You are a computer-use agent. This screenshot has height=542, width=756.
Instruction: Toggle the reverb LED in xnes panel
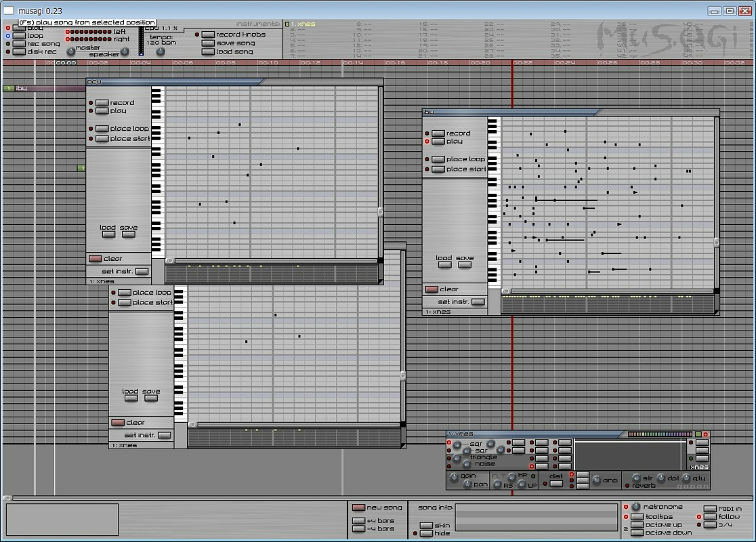(627, 486)
